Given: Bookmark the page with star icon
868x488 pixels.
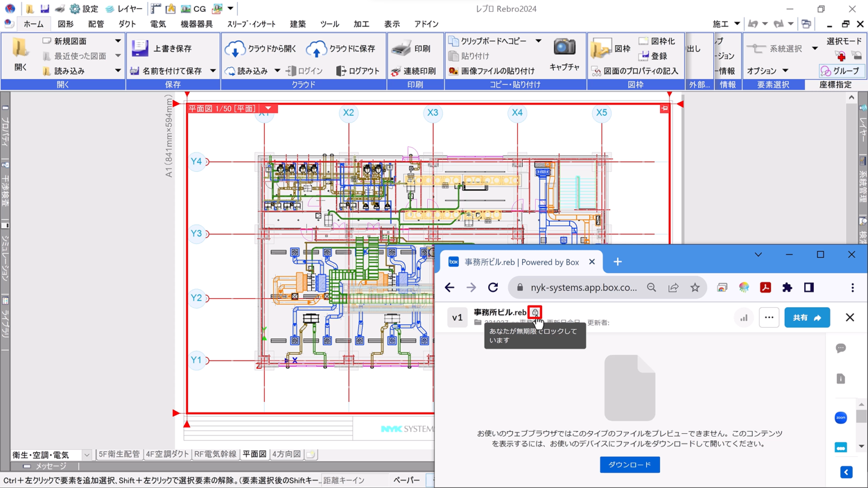Looking at the screenshot, I should [x=695, y=287].
